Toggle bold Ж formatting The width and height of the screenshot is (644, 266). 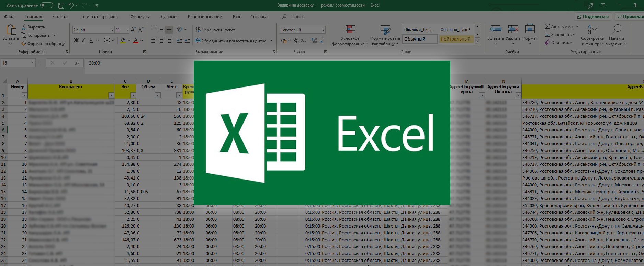pos(76,41)
